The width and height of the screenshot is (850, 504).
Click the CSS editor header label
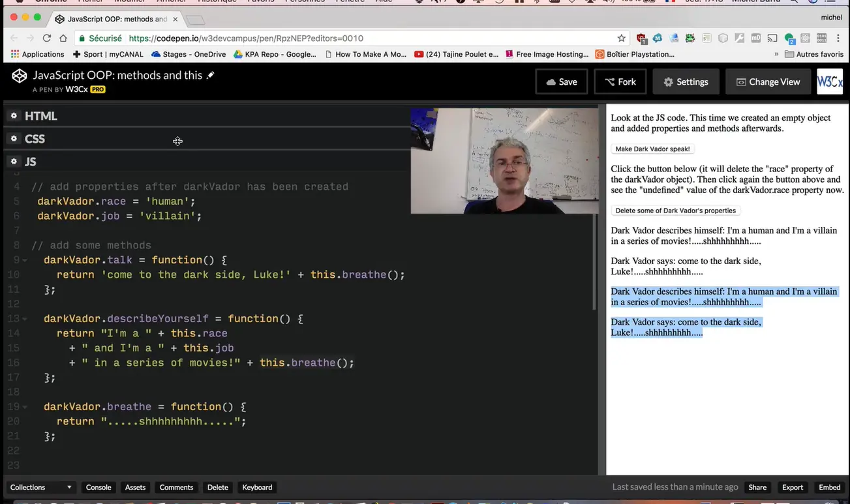35,139
